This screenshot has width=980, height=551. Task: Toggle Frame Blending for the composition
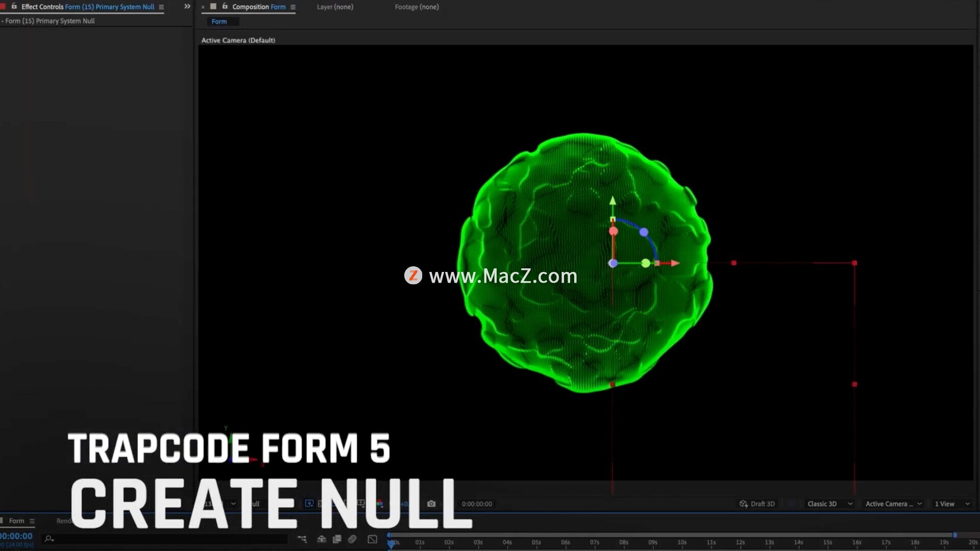pos(337,539)
